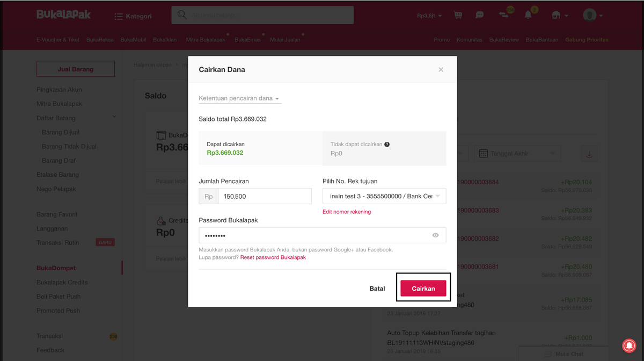Open transactions arrows icon with 236 badge

point(504,14)
